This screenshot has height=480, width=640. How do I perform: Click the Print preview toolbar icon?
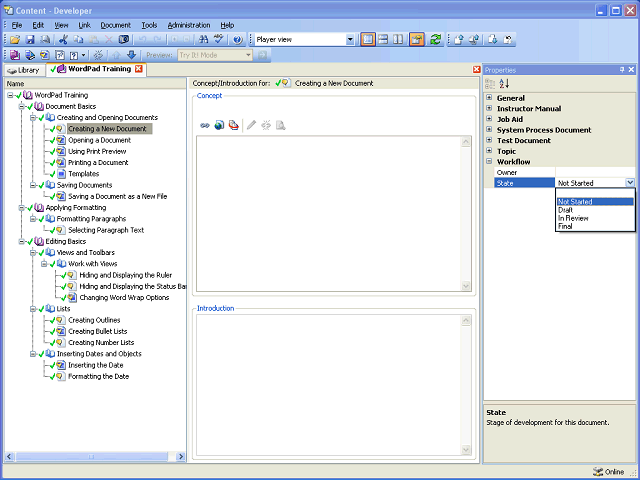45,40
